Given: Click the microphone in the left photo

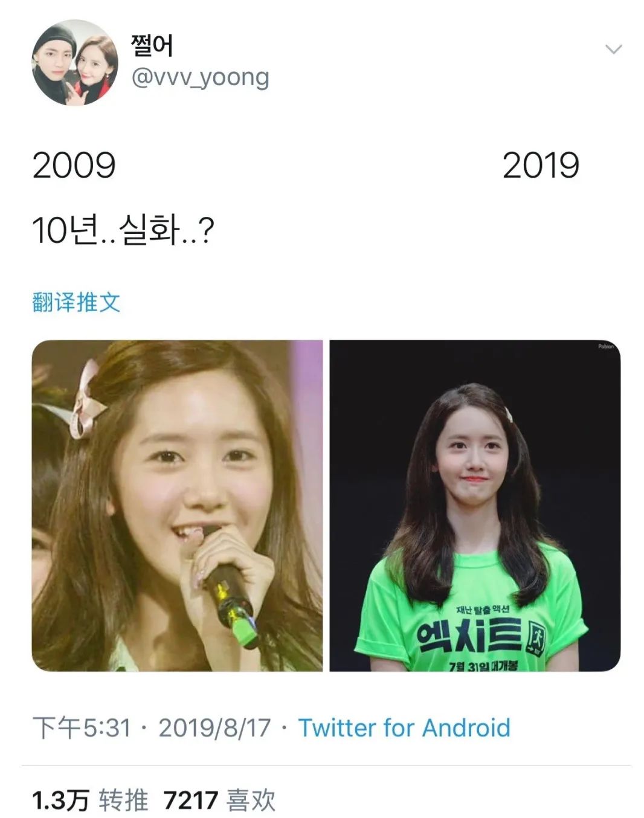Looking at the screenshot, I should [x=228, y=586].
